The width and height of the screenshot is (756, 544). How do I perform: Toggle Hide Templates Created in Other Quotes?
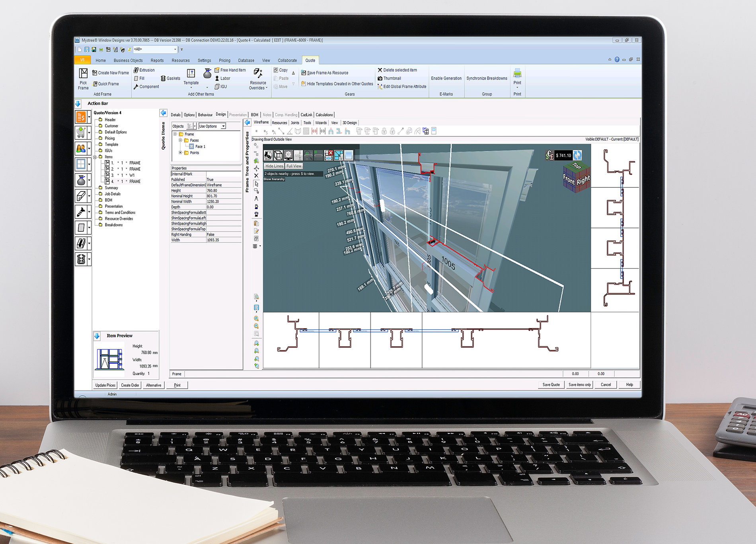pos(337,84)
